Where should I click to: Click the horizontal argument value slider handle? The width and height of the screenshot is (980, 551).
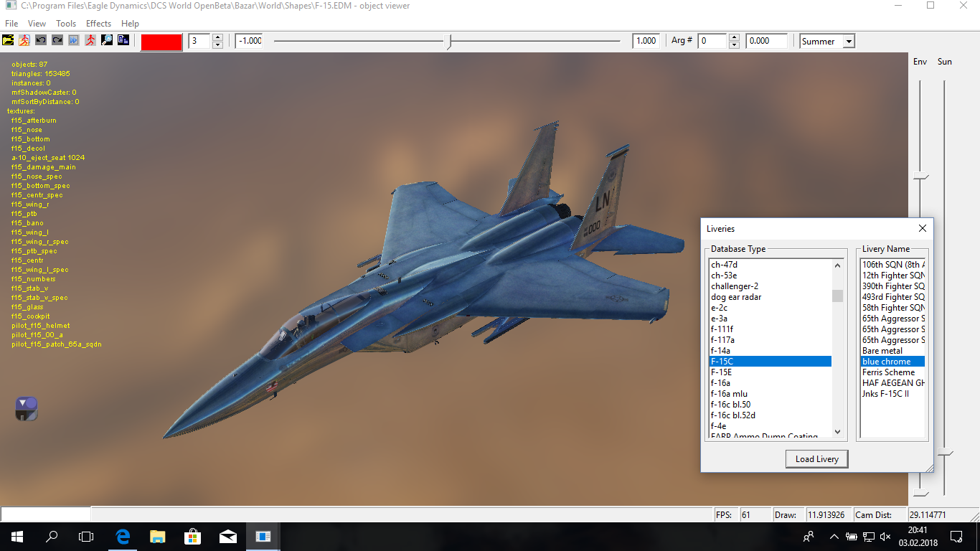coord(449,42)
